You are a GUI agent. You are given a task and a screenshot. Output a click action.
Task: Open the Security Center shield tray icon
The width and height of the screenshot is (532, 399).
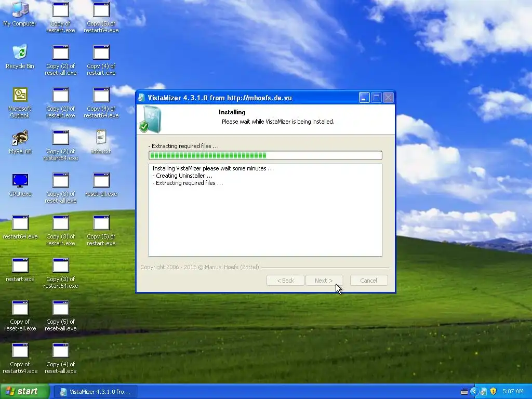click(x=494, y=392)
